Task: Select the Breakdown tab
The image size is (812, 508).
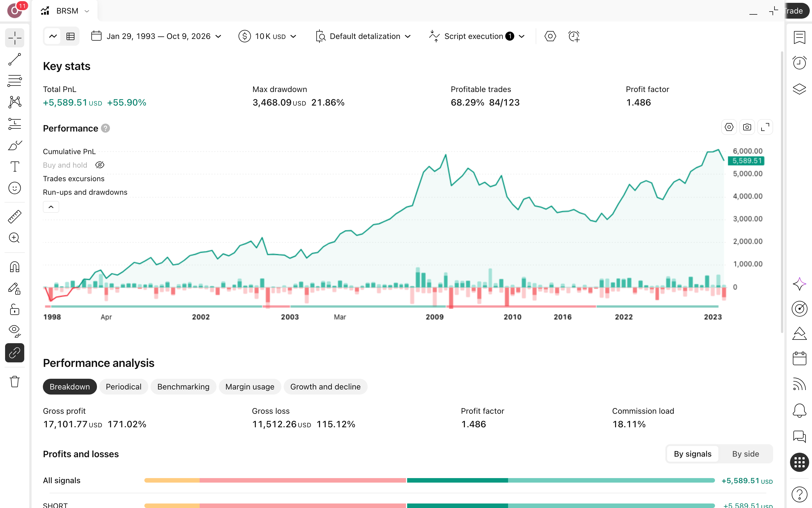Action: tap(70, 387)
